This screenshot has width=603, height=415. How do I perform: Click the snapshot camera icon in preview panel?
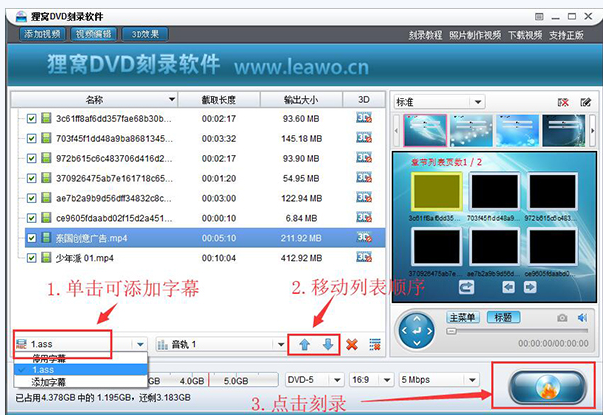click(x=562, y=318)
